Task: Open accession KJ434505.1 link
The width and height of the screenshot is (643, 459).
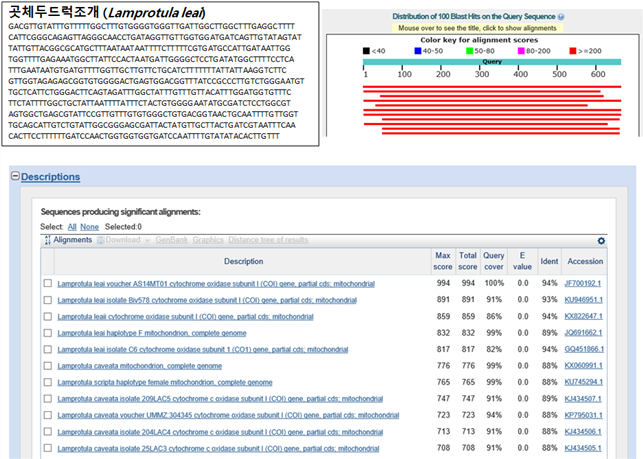Action: pos(583,448)
